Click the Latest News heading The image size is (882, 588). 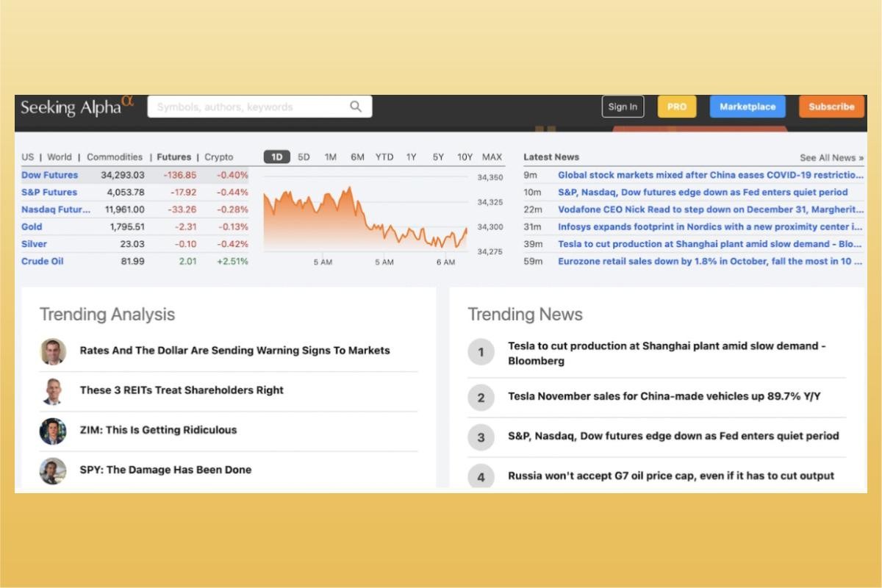point(551,157)
